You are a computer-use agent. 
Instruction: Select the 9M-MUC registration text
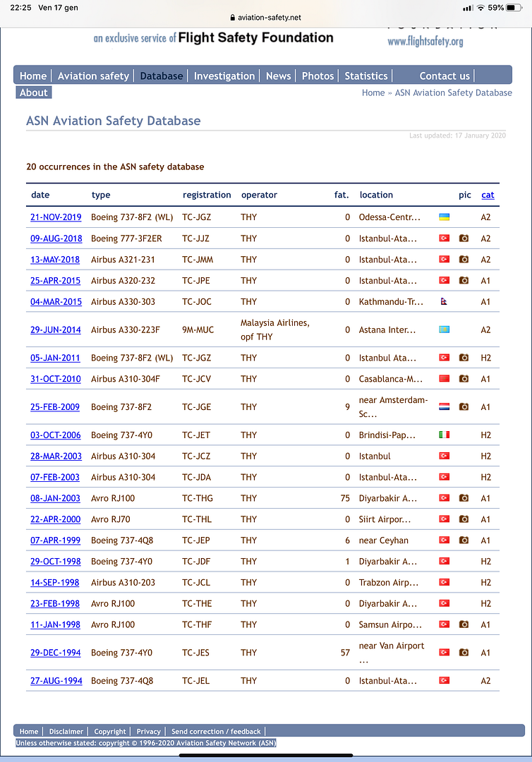pos(198,329)
